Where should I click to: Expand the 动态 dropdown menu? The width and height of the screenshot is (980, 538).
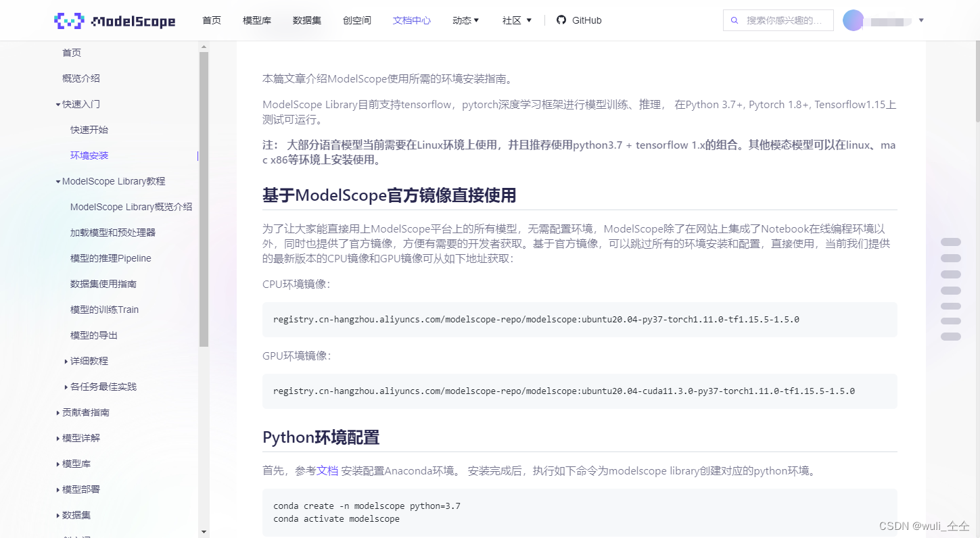(465, 20)
